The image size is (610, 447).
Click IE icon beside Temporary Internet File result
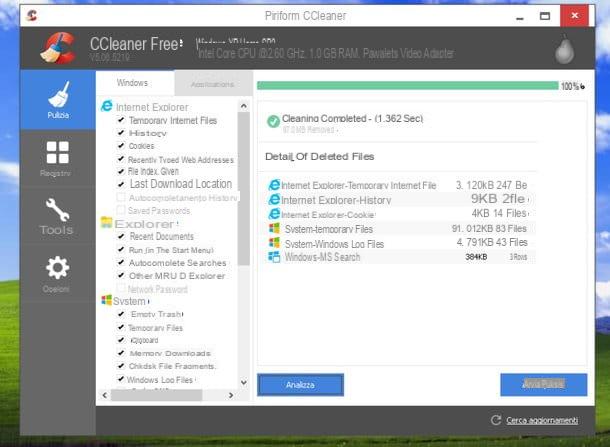coord(274,185)
